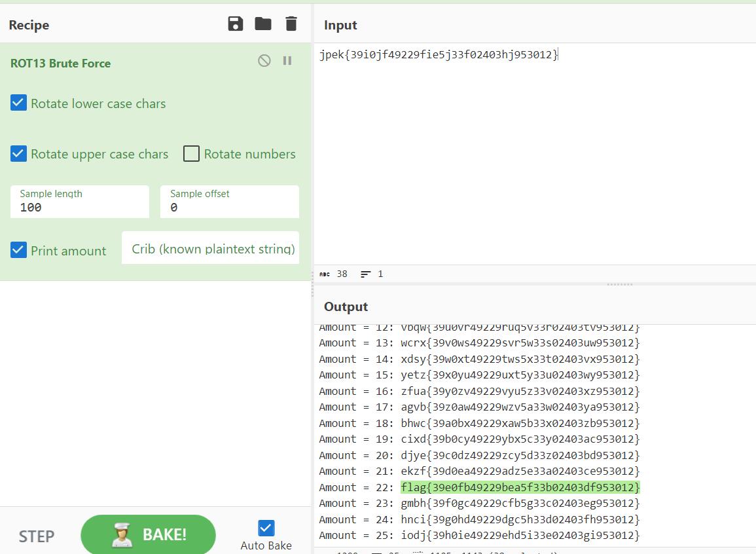Set breakpoint using the pause icon

point(287,61)
